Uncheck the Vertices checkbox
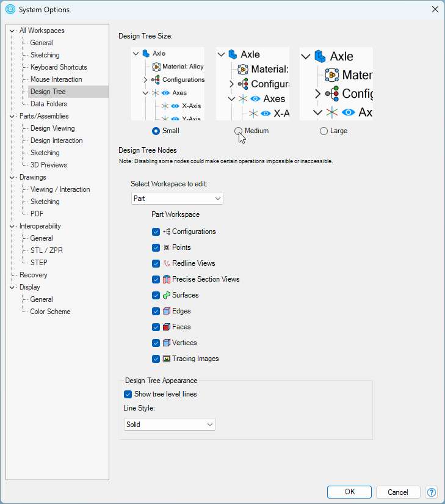445x504 pixels. (x=156, y=343)
